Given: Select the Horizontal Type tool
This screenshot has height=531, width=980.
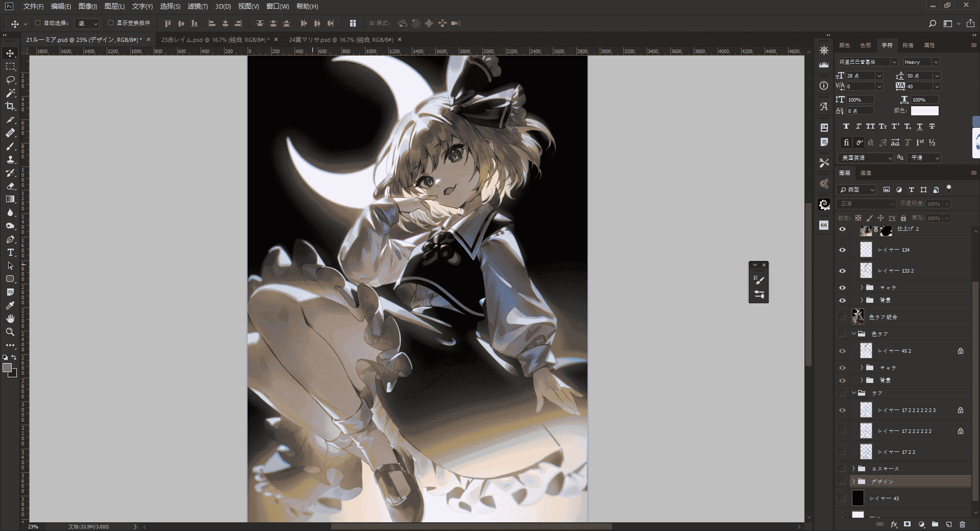Looking at the screenshot, I should tap(10, 252).
